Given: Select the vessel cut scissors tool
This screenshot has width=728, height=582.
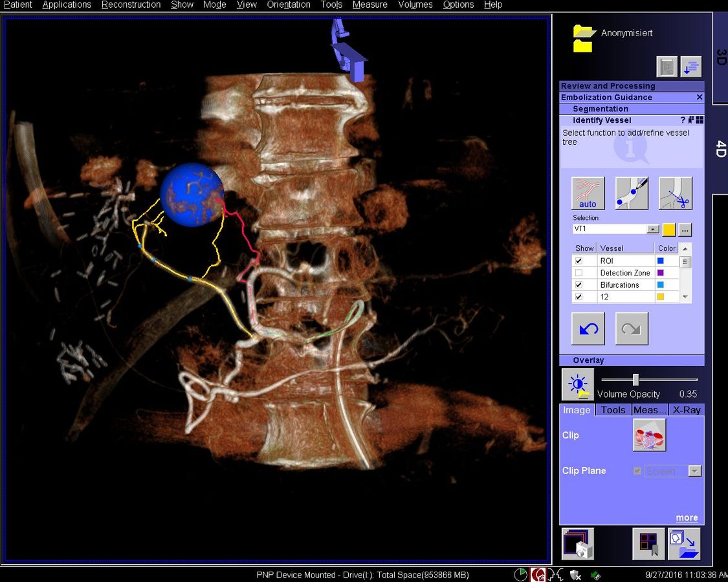Looking at the screenshot, I should pos(676,193).
